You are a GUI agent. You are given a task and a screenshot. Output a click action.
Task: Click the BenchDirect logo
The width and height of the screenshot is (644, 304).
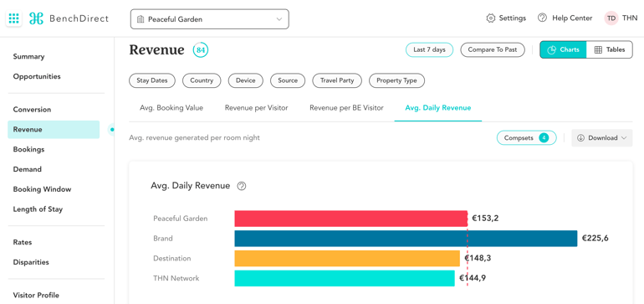coord(69,18)
